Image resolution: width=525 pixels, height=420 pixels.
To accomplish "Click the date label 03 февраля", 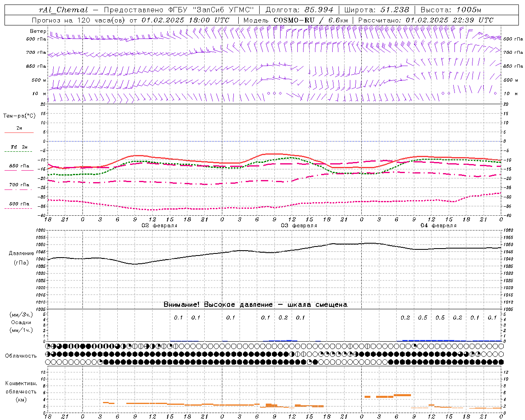I will pyautogui.click(x=299, y=226).
